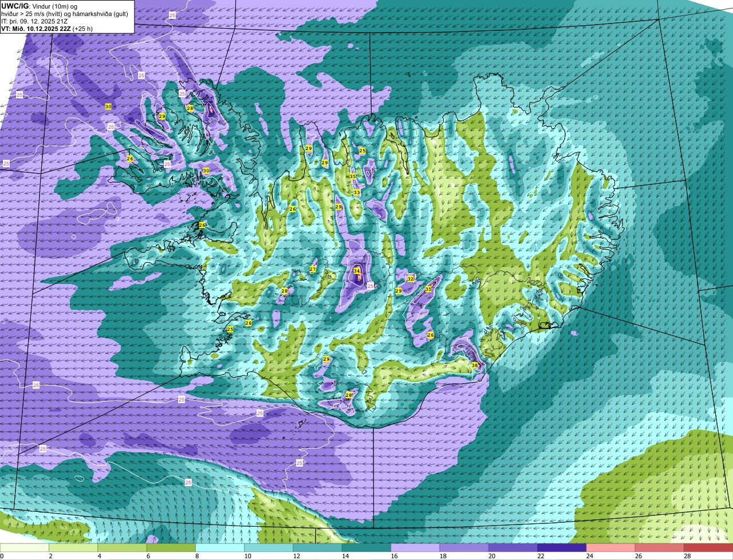Click the legend swatch between 20 and 22

(x=513, y=548)
